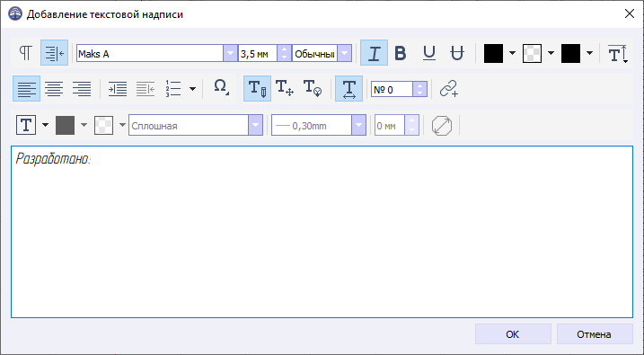Toggle the text width fit icon
This screenshot has width=644, height=355.
click(348, 88)
